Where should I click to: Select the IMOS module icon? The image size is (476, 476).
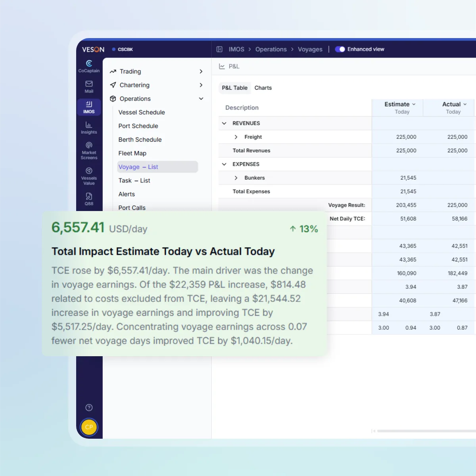tap(89, 107)
